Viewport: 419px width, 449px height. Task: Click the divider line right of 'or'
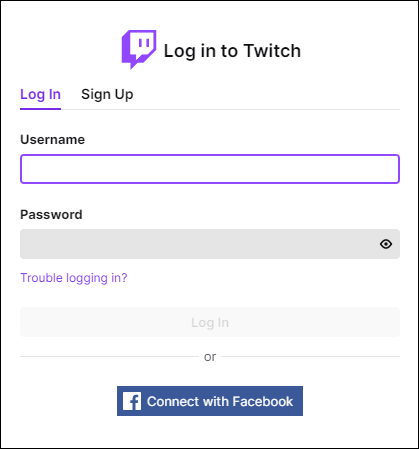click(310, 356)
